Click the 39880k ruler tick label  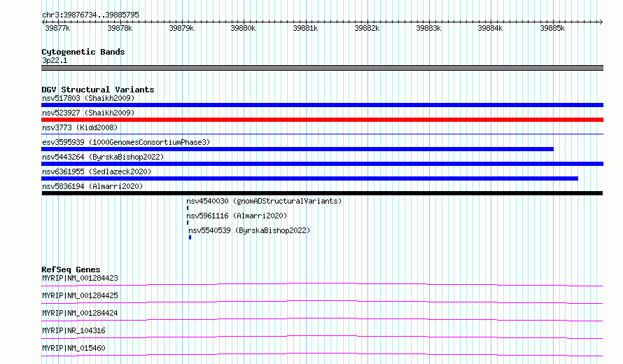pyautogui.click(x=243, y=28)
